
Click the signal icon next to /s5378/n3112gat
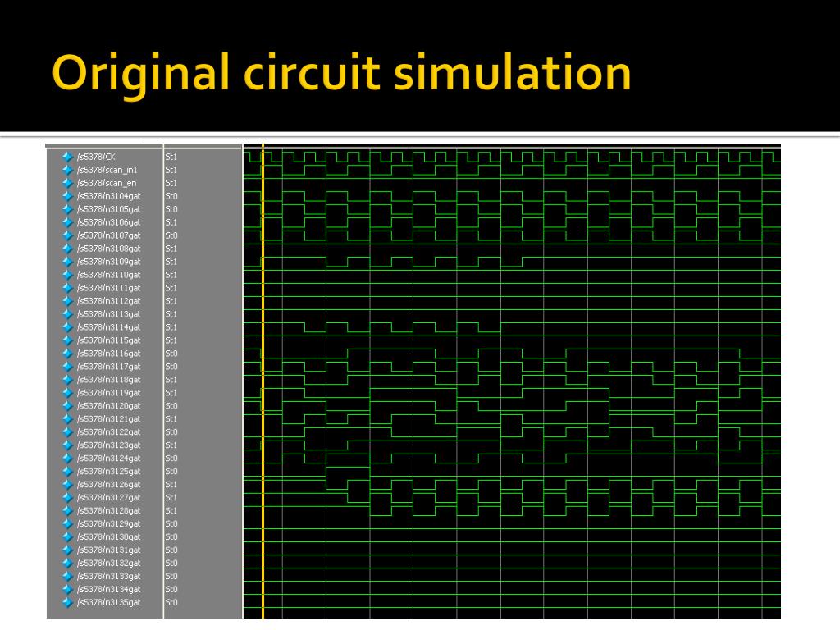pyautogui.click(x=67, y=301)
